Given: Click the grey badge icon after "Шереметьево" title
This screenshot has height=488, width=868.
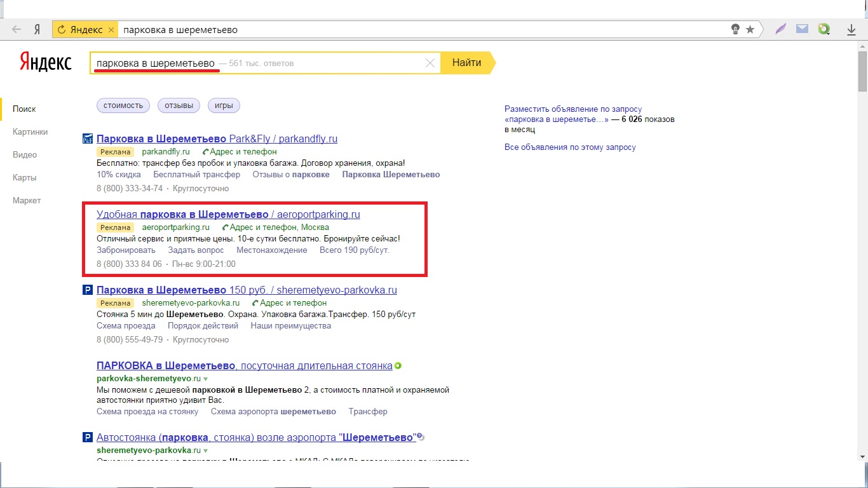Looking at the screenshot, I should (x=421, y=437).
